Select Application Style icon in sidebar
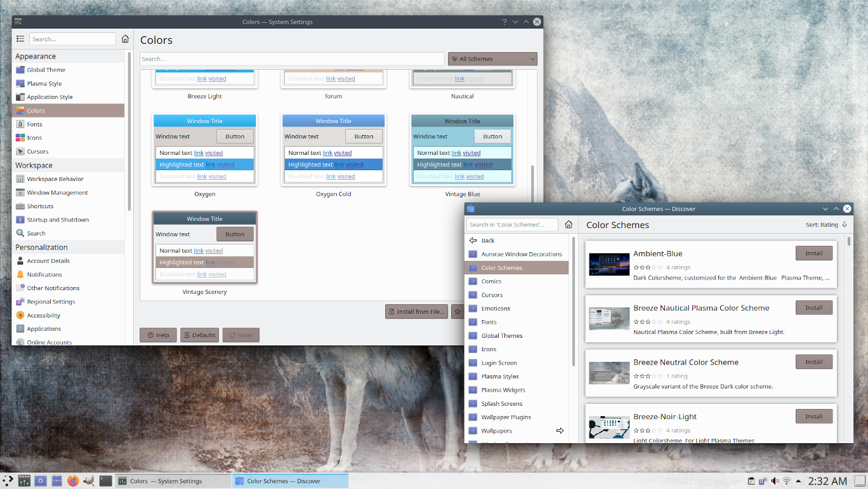Viewport: 868px width, 489px height. 20,97
